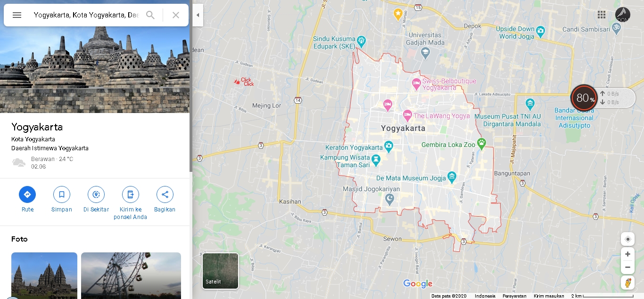Select the Keraton Yogyakarta marker
The height and width of the screenshot is (299, 644).
coord(388,146)
